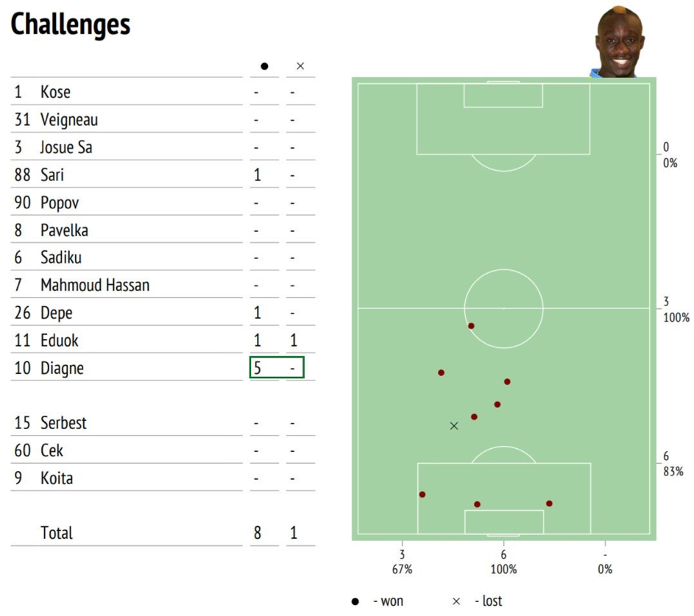The height and width of the screenshot is (616, 694).
Task: Click the won-challenges dot column header
Action: [264, 66]
